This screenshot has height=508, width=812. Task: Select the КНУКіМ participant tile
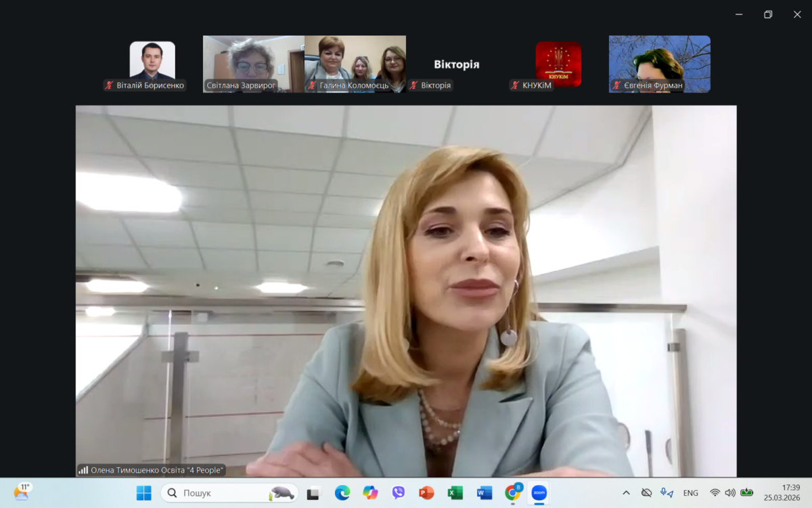pyautogui.click(x=558, y=64)
